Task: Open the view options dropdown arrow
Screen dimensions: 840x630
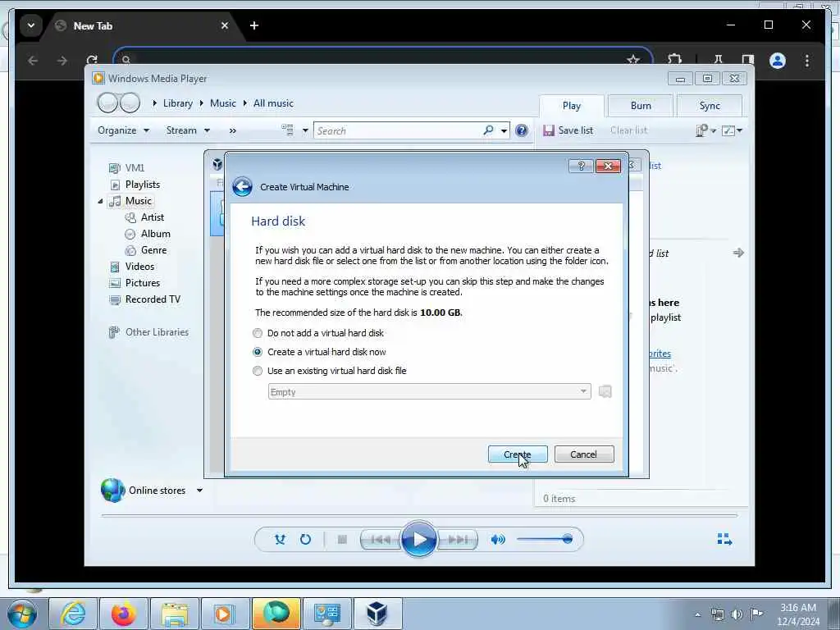Action: click(x=305, y=130)
